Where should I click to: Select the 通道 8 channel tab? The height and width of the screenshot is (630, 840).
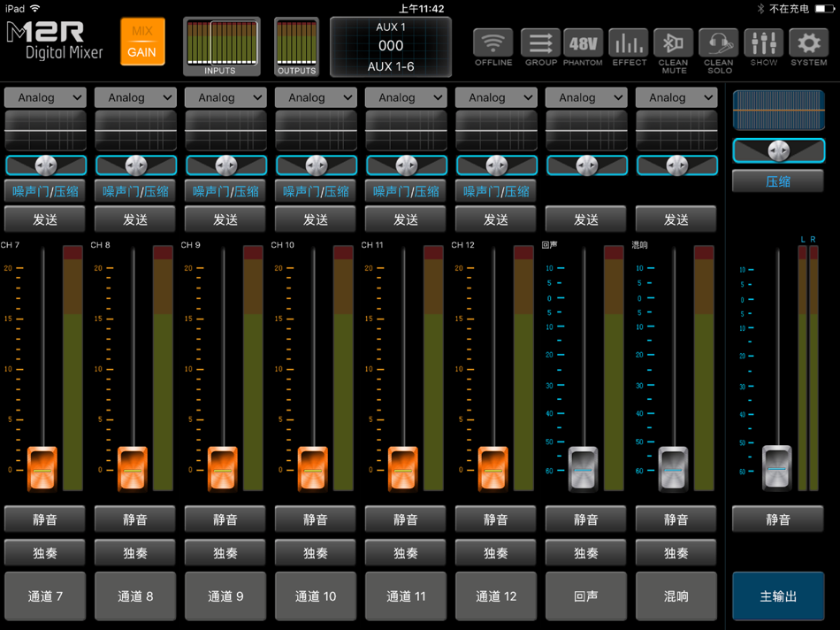pos(135,596)
